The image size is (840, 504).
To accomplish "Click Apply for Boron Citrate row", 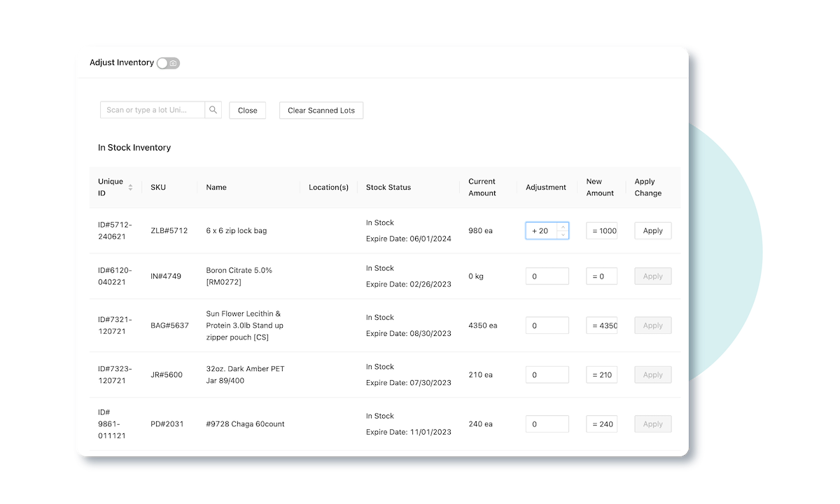I will click(x=653, y=276).
